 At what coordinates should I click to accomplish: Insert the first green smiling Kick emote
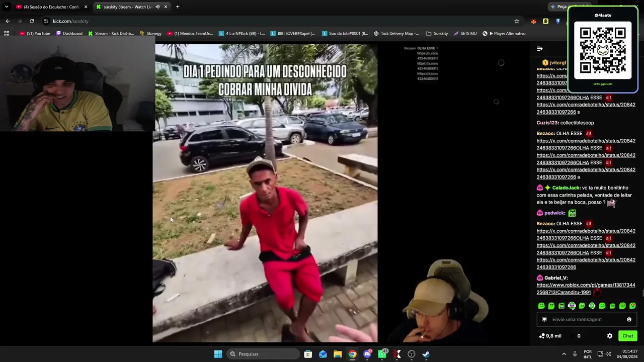(541, 306)
